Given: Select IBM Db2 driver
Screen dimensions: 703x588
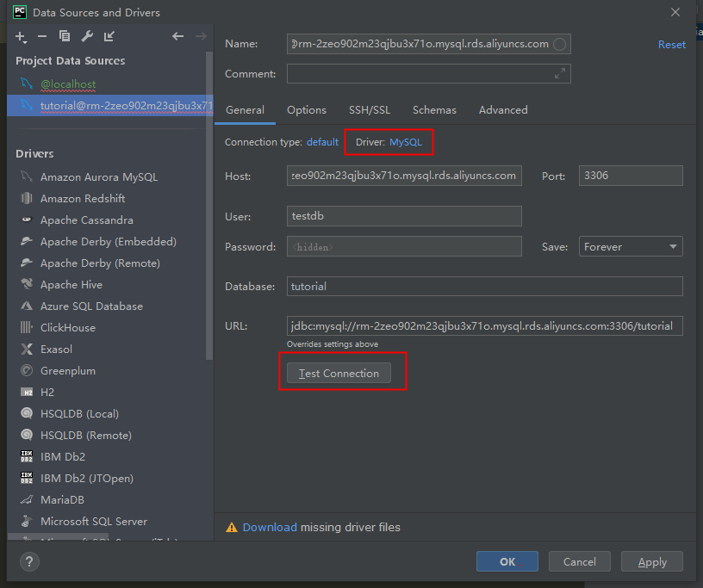Looking at the screenshot, I should [63, 456].
